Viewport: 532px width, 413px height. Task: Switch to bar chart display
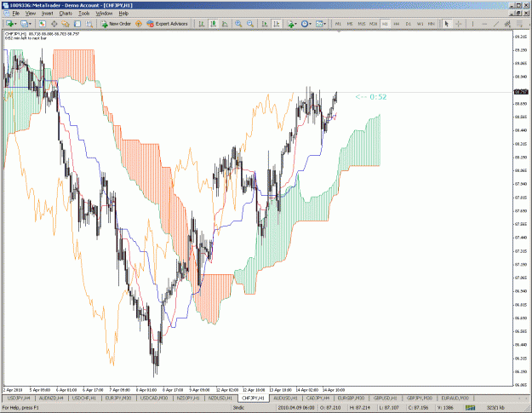(x=202, y=24)
